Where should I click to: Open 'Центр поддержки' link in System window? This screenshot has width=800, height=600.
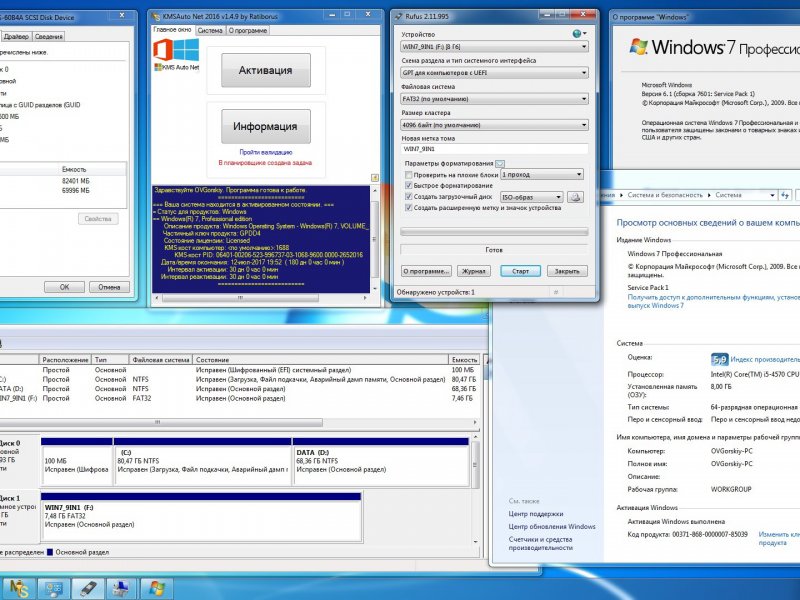coord(536,514)
